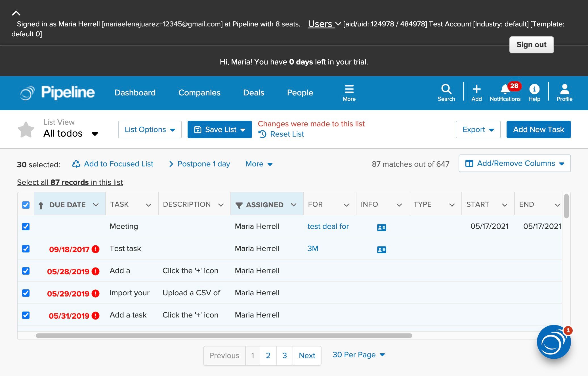588x376 pixels.
Task: Uncheck the 05/29/2019 Import your row checkbox
Action: point(26,293)
